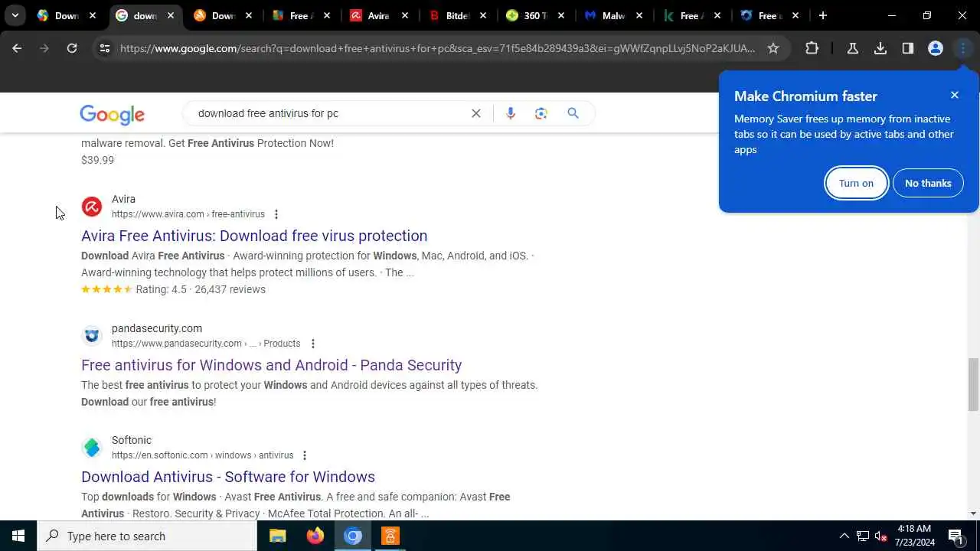Viewport: 980px width, 551px height.
Task: Close the Malwarebytes tab
Action: click(639, 15)
